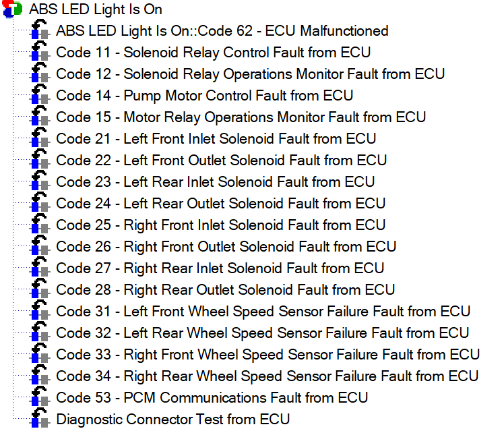Select Code 32 Left Rear Wheel Speed Sensor
Image resolution: width=504 pixels, height=433 pixels.
point(263,333)
